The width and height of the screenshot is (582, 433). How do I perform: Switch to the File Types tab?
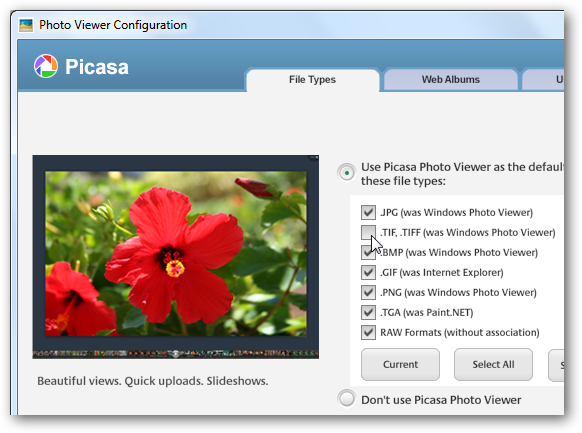(313, 79)
